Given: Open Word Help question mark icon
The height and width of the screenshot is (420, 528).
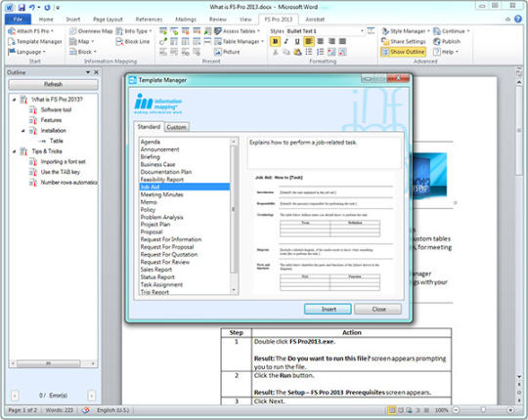Looking at the screenshot, I should point(518,20).
